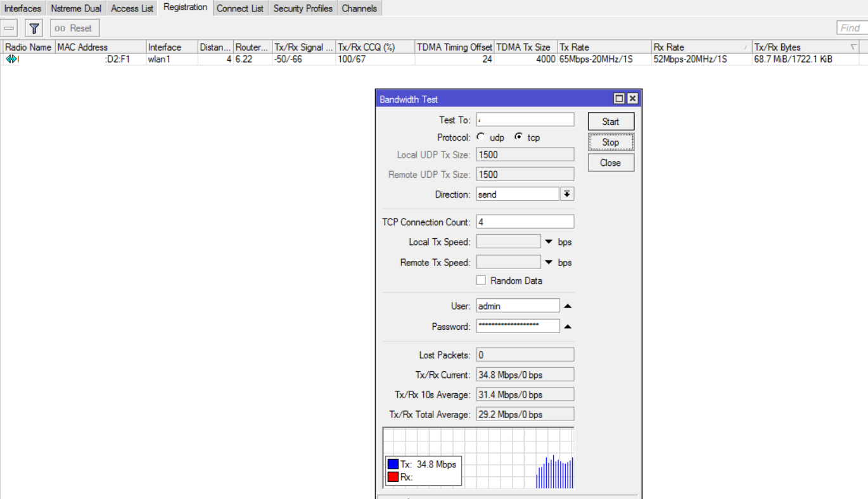Screen dimensions: 868x499
Task: Collapse the Password field up arrow
Action: tap(568, 327)
